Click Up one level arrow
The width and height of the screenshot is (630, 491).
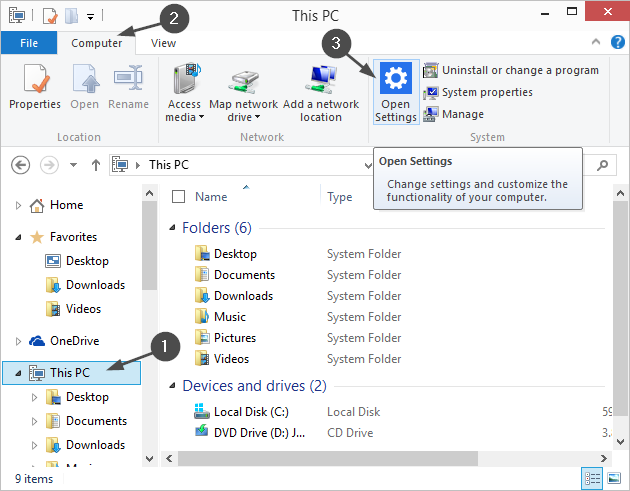[96, 165]
